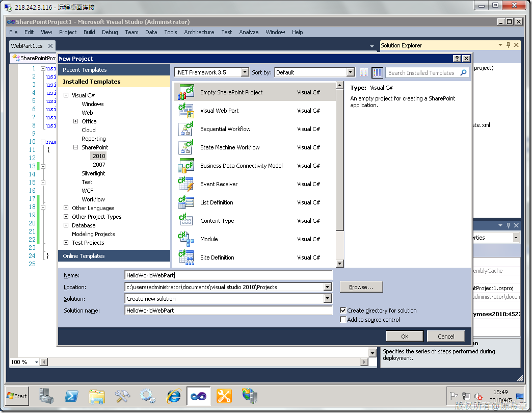532x413 pixels.
Task: Uncheck Create directory for solution
Action: pos(343,310)
